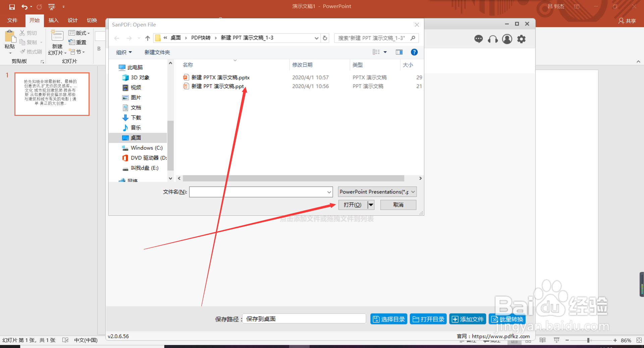Viewport: 644px width, 348px height.
Task: Sort by 修改日期 column header
Action: [302, 65]
